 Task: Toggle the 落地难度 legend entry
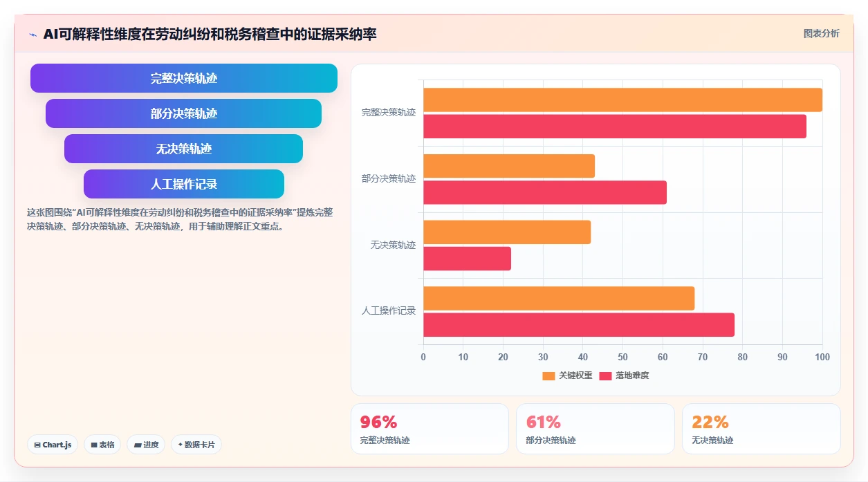[624, 376]
